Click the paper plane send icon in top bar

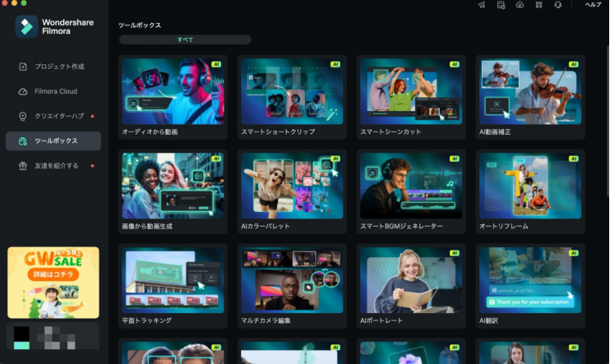click(482, 5)
